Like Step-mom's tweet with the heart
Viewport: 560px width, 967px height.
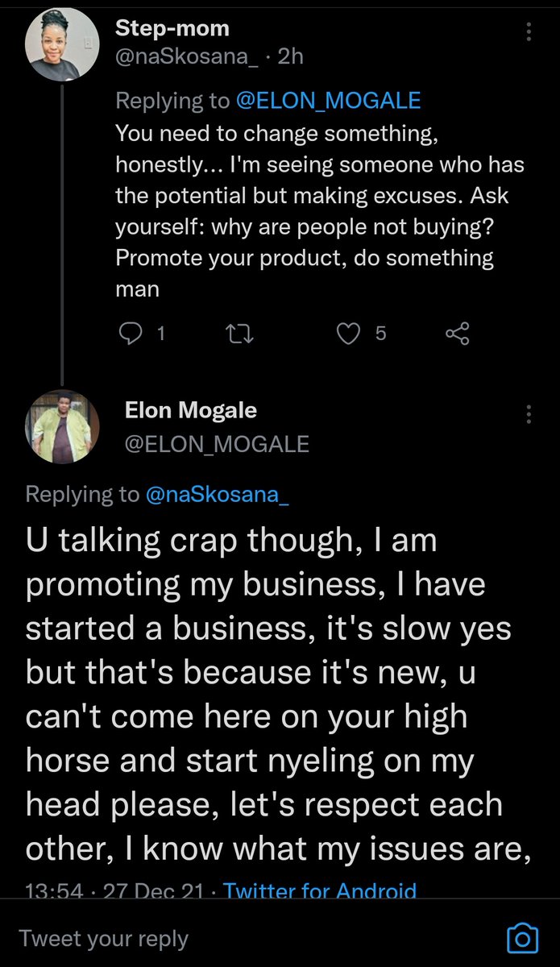tap(348, 334)
